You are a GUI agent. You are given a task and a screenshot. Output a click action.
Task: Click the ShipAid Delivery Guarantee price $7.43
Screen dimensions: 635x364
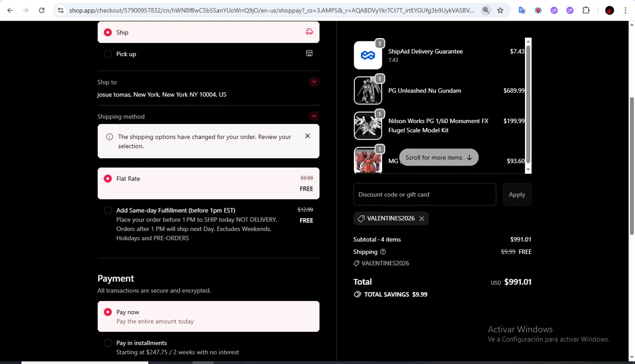coord(517,51)
